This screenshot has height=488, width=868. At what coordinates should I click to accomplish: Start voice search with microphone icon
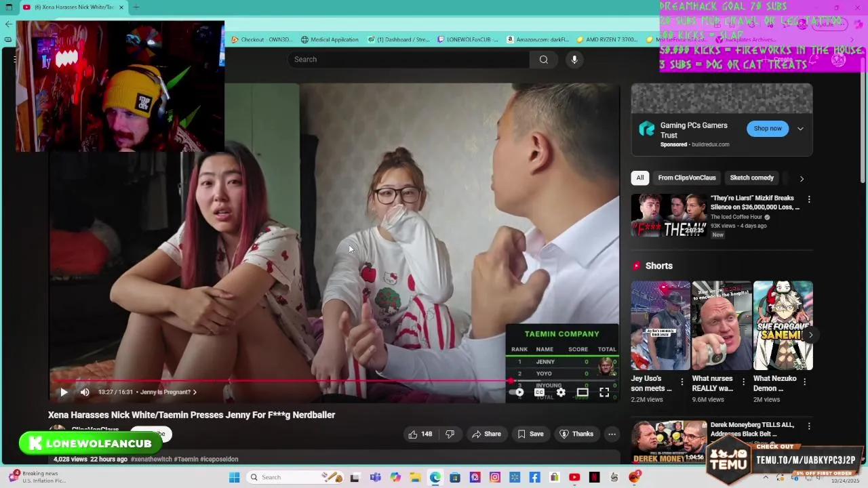pyautogui.click(x=574, y=60)
